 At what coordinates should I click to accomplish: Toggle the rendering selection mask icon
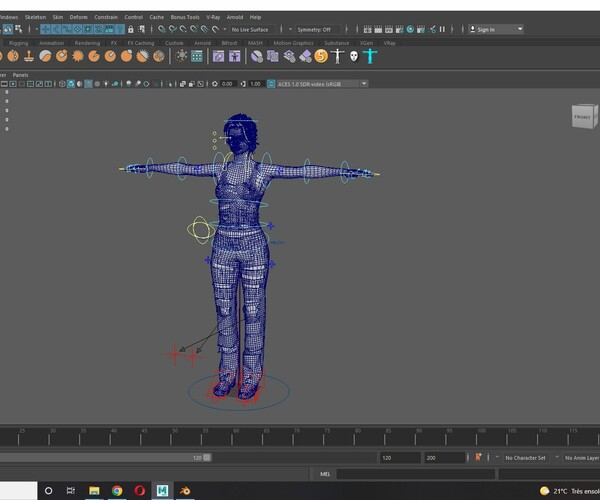(109, 29)
